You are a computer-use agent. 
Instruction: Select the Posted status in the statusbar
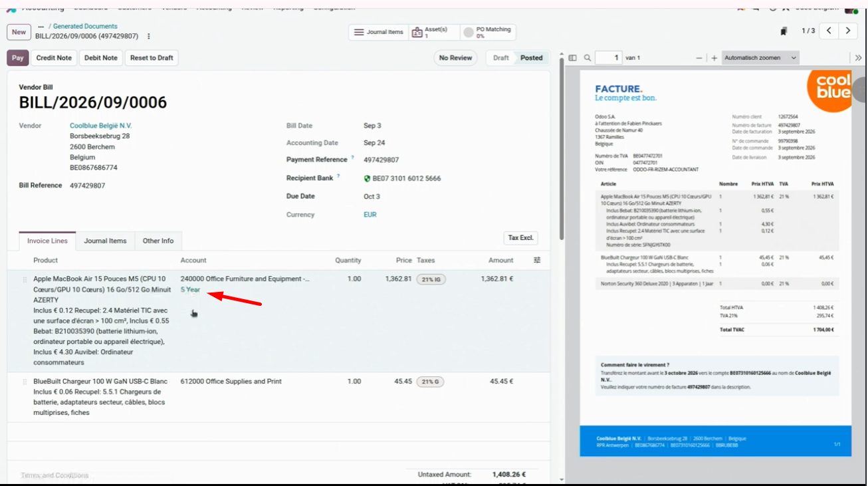coord(532,58)
